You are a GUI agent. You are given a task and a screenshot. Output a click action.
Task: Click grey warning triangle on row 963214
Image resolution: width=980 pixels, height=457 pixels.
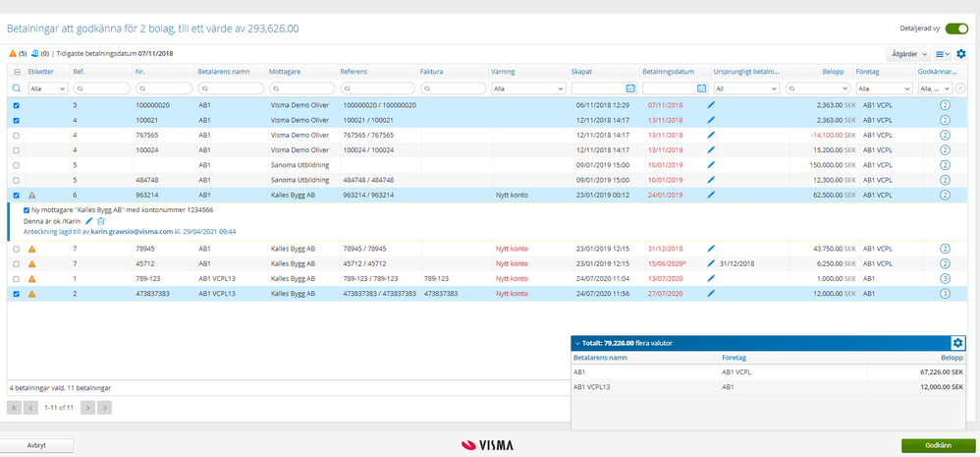(31, 195)
